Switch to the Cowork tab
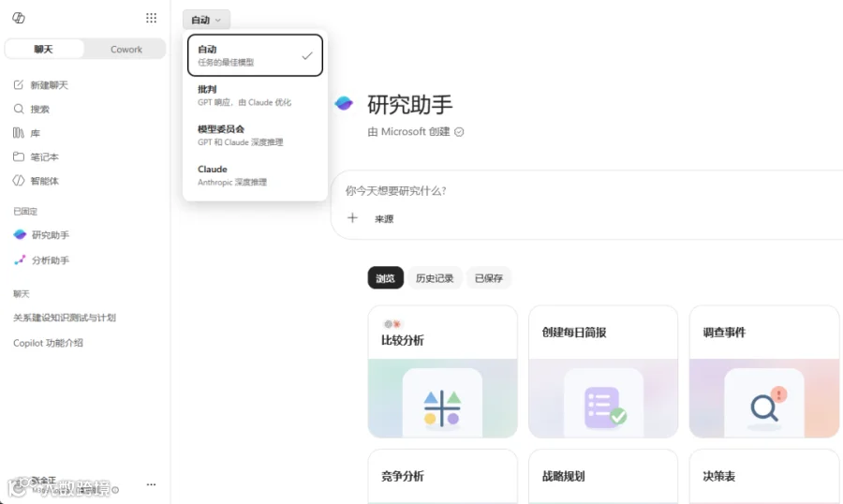Image resolution: width=843 pixels, height=504 pixels. (x=126, y=49)
